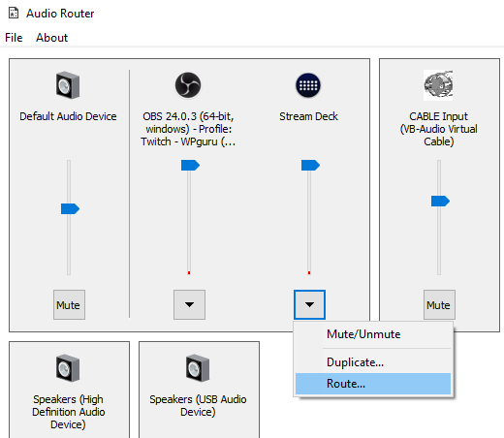This screenshot has height=438, width=504.
Task: Click the Stream Deck app icon
Action: (x=308, y=85)
